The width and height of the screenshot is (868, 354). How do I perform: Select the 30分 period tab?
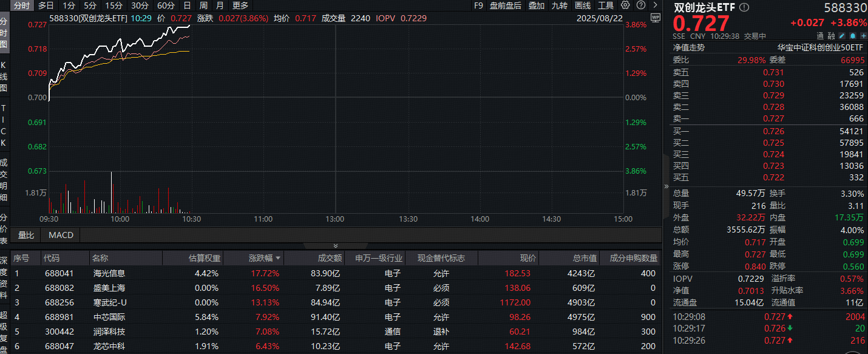(x=140, y=5)
